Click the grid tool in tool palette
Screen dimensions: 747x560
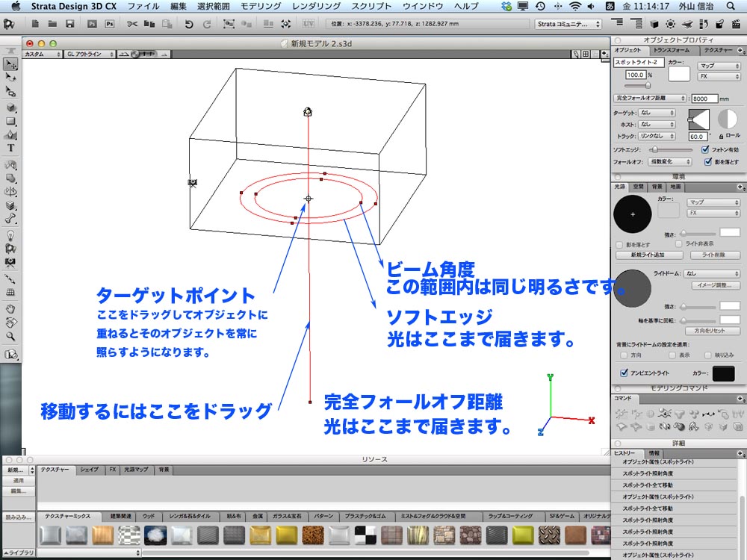(10, 293)
